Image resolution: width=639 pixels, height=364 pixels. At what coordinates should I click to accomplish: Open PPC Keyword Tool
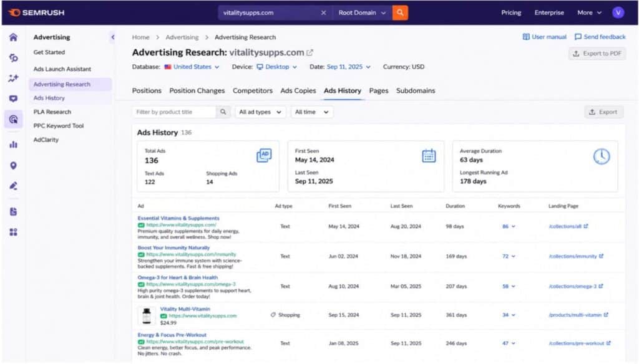(59, 126)
